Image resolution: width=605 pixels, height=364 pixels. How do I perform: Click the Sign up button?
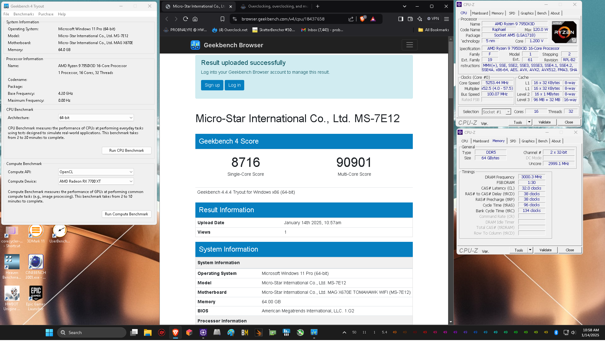[212, 85]
